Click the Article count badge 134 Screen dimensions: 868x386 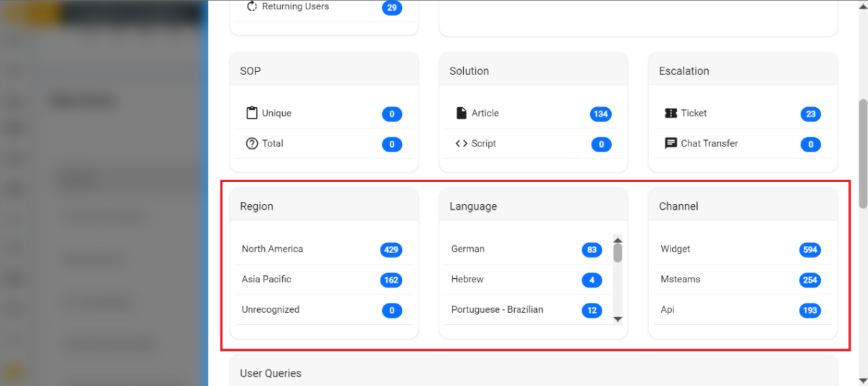[x=600, y=114]
